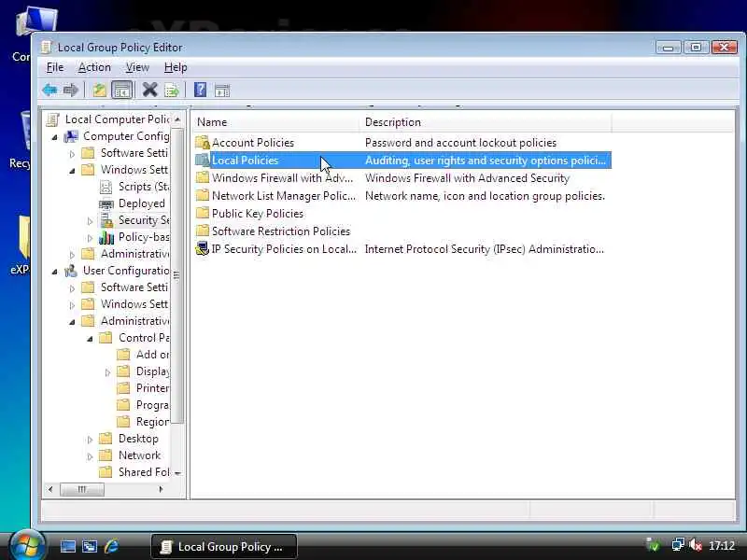Click the Public Key Policies folder icon
This screenshot has width=747, height=560.
click(203, 213)
